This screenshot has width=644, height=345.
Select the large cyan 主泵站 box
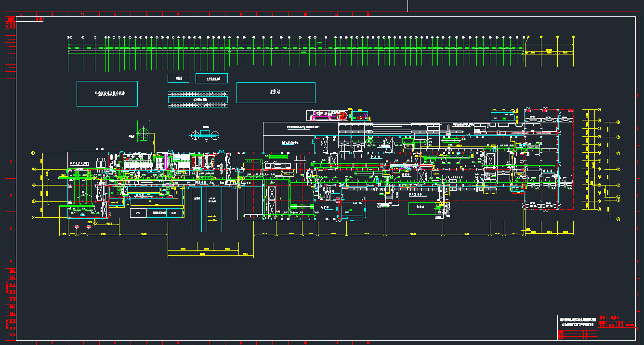(x=276, y=93)
